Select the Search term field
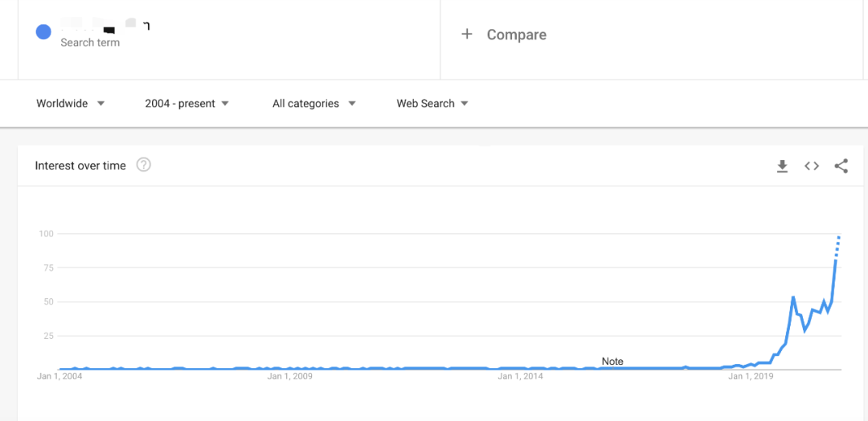868x421 pixels. coord(90,43)
